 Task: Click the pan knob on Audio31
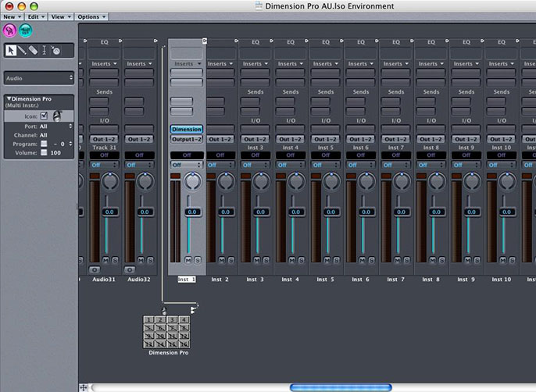pyautogui.click(x=110, y=181)
